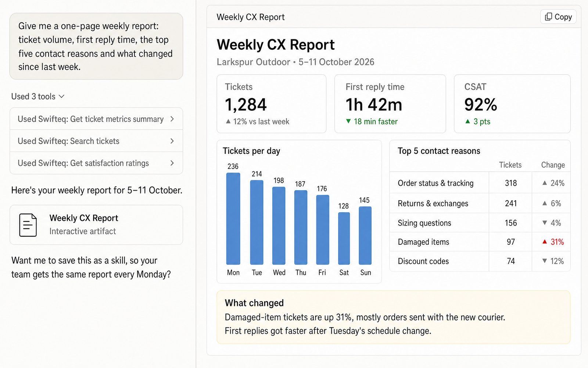
Task: Click Weekly CX Report panel title tab
Action: pyautogui.click(x=251, y=17)
